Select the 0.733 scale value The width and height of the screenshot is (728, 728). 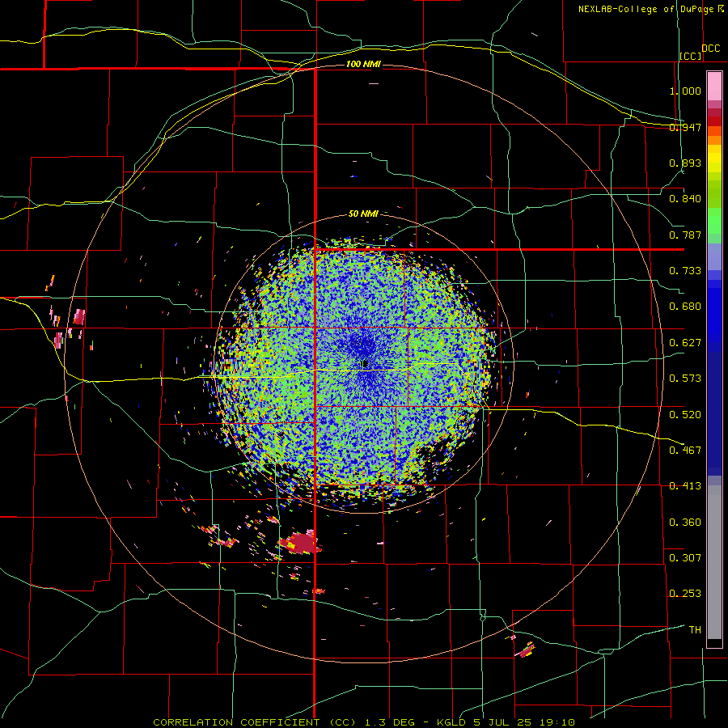pos(685,271)
